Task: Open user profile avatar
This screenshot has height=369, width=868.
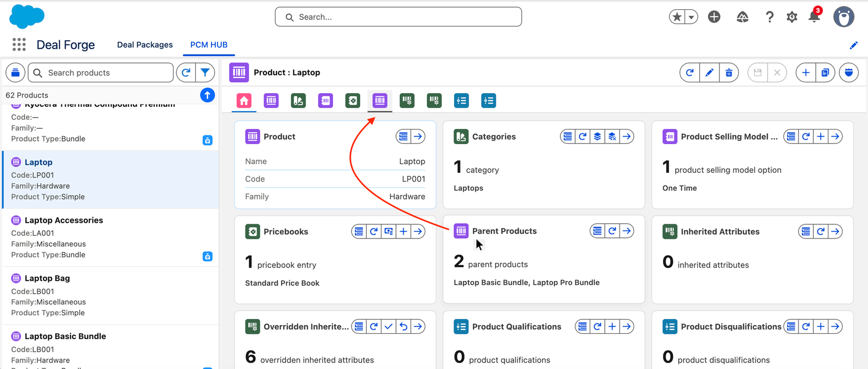Action: [x=844, y=17]
